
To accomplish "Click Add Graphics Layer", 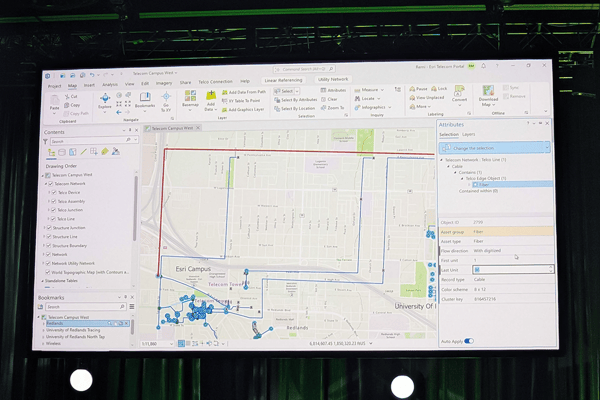I will pos(243,109).
